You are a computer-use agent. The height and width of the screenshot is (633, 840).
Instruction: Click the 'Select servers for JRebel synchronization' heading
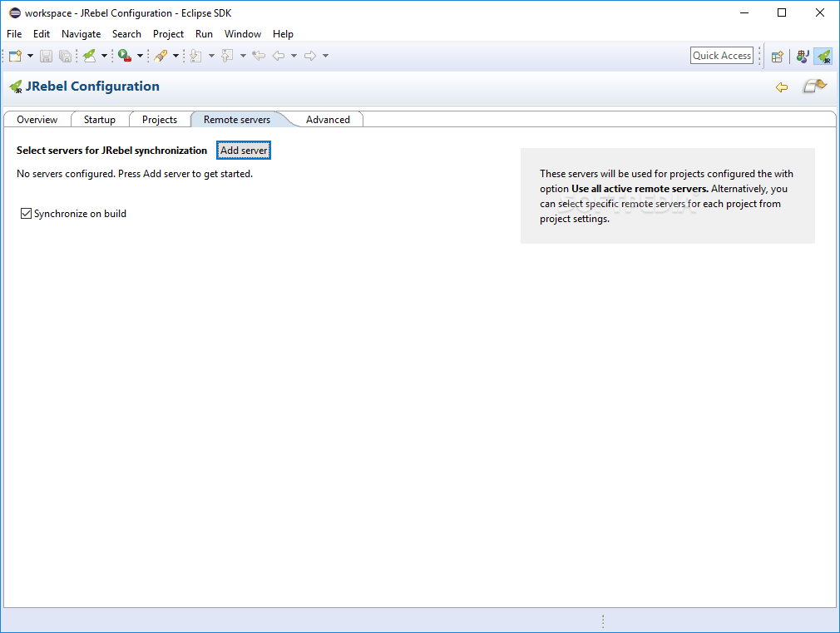tap(111, 151)
